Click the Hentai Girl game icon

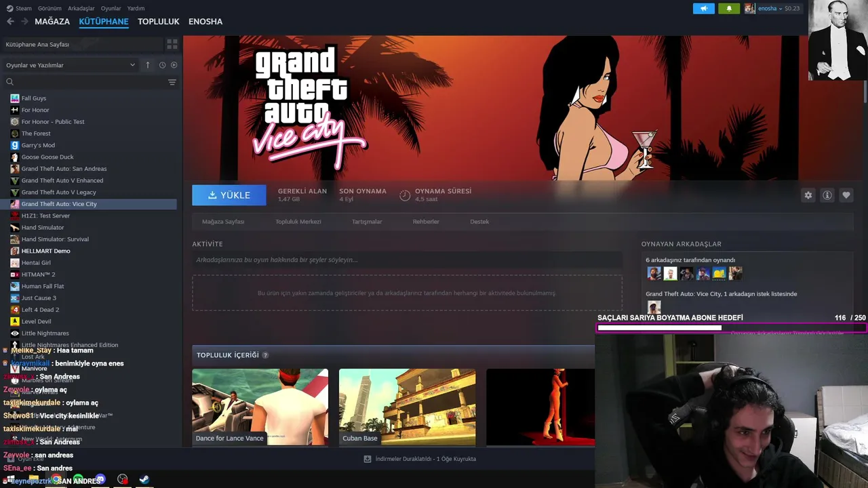[x=15, y=263]
